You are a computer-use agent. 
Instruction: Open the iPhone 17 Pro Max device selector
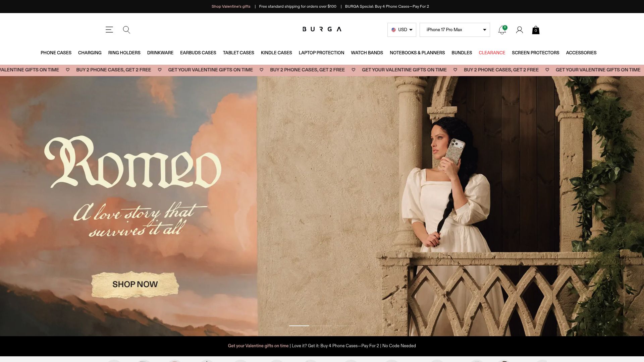[x=455, y=30]
